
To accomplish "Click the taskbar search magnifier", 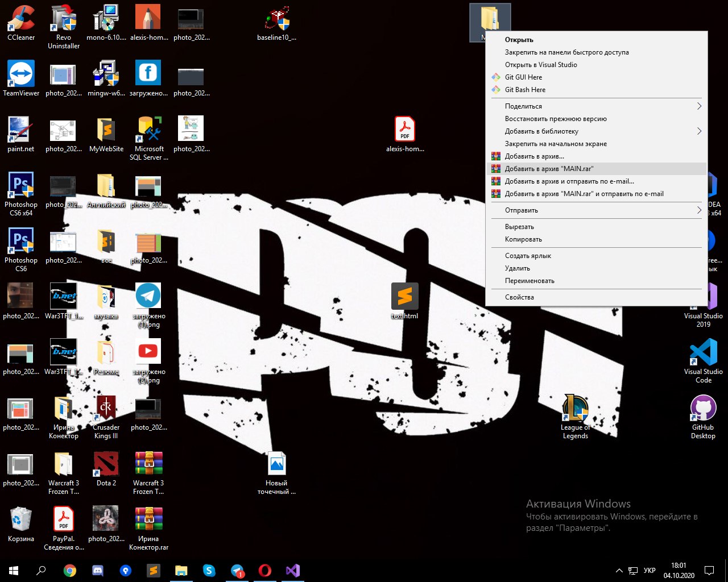I will (41, 571).
